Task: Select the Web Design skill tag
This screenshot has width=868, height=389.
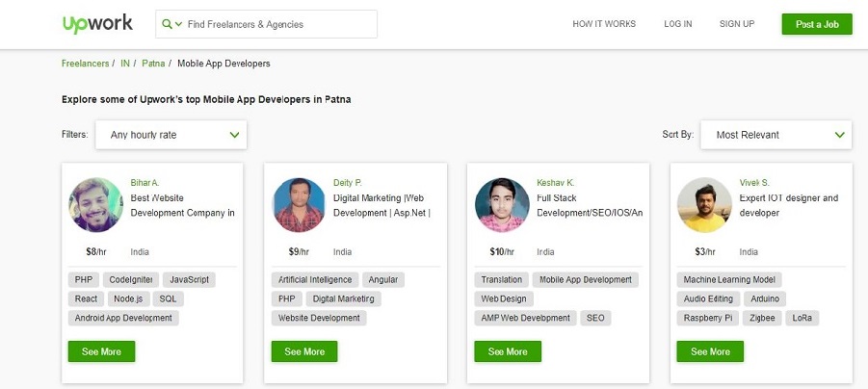Action: click(504, 298)
